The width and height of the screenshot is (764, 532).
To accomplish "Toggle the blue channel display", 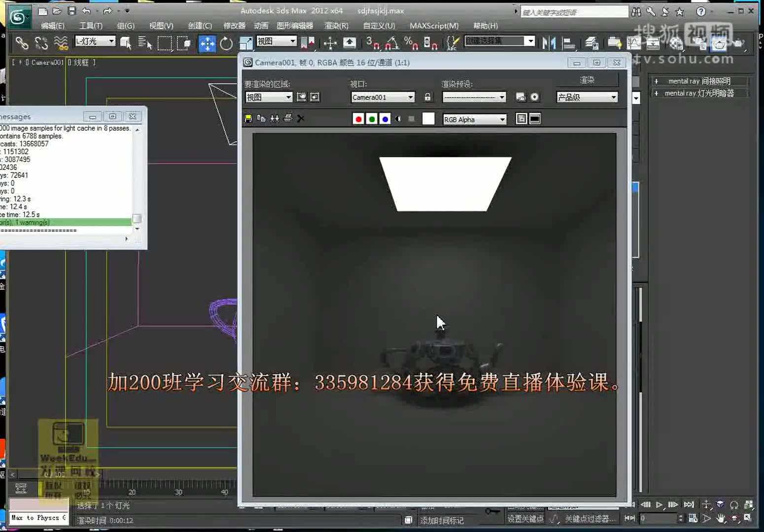I will (385, 119).
